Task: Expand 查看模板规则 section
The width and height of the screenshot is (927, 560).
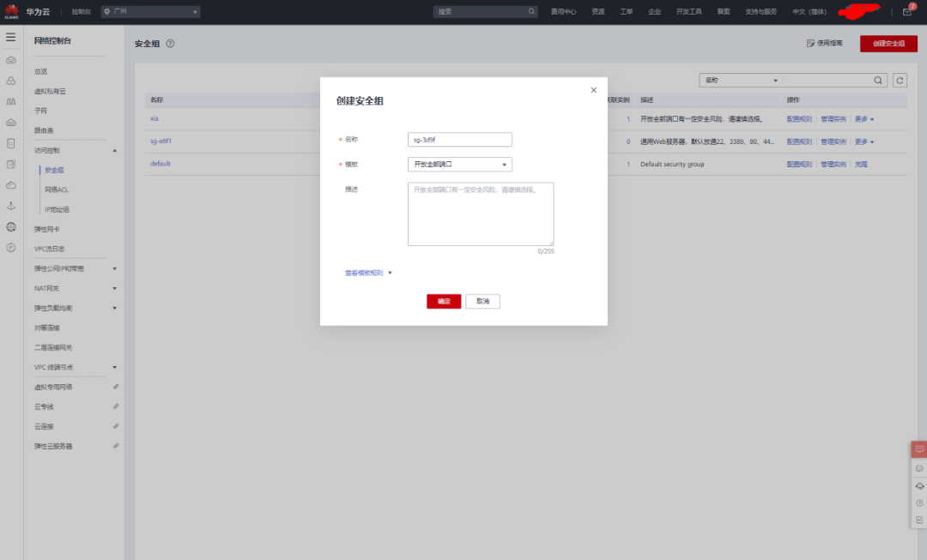Action: pyautogui.click(x=368, y=273)
